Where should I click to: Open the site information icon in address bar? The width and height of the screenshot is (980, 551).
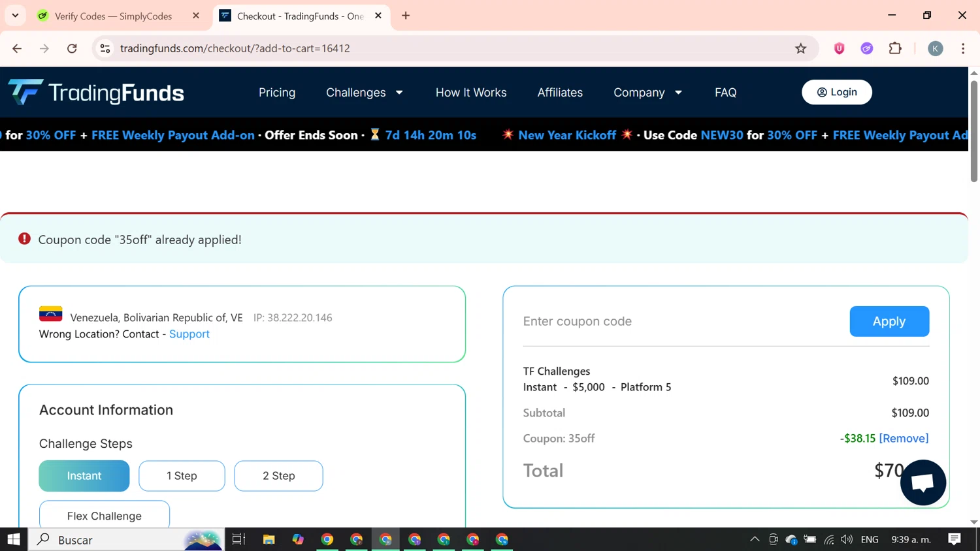[105, 48]
